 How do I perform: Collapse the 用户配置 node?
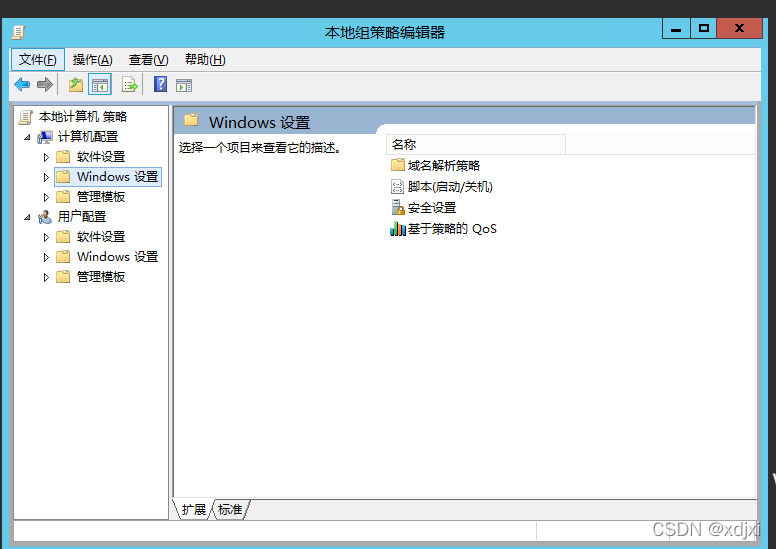click(27, 217)
